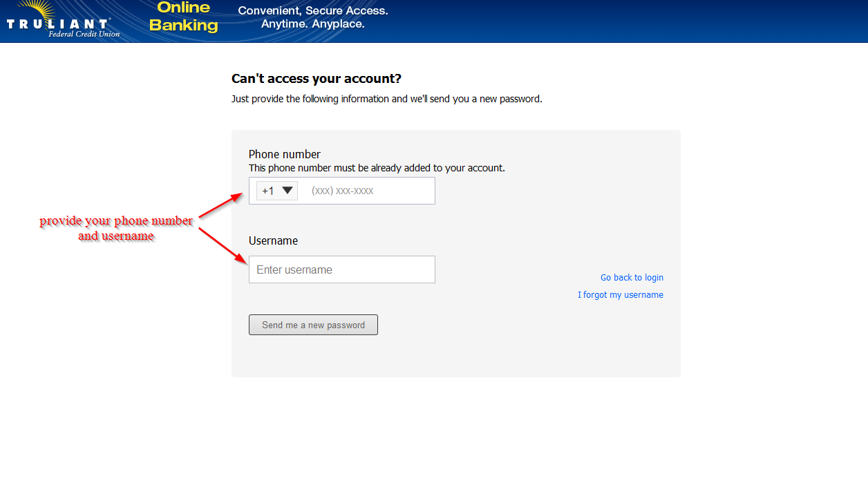Open the I forgot my username link

click(x=621, y=295)
